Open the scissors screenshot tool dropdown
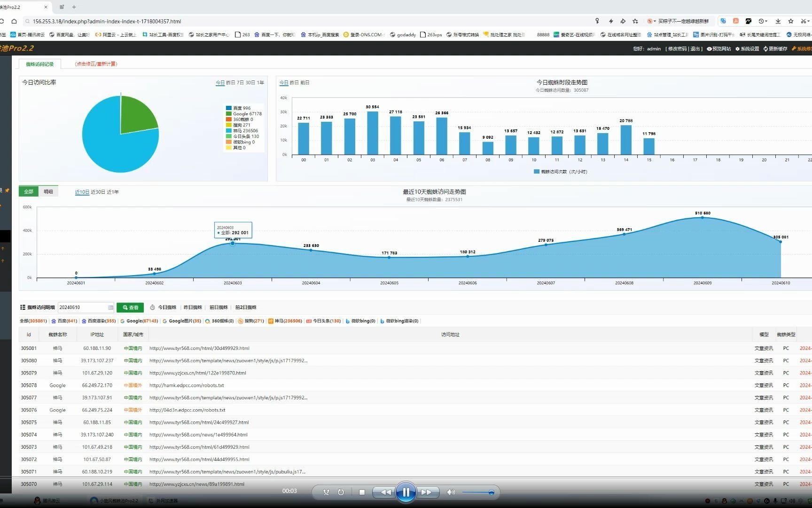 point(805,21)
